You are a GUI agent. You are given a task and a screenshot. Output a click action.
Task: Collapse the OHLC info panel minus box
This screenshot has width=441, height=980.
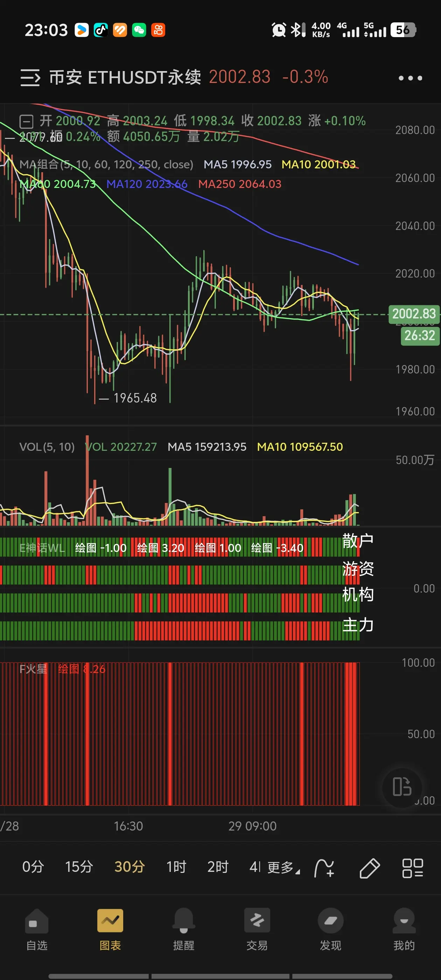click(x=26, y=122)
